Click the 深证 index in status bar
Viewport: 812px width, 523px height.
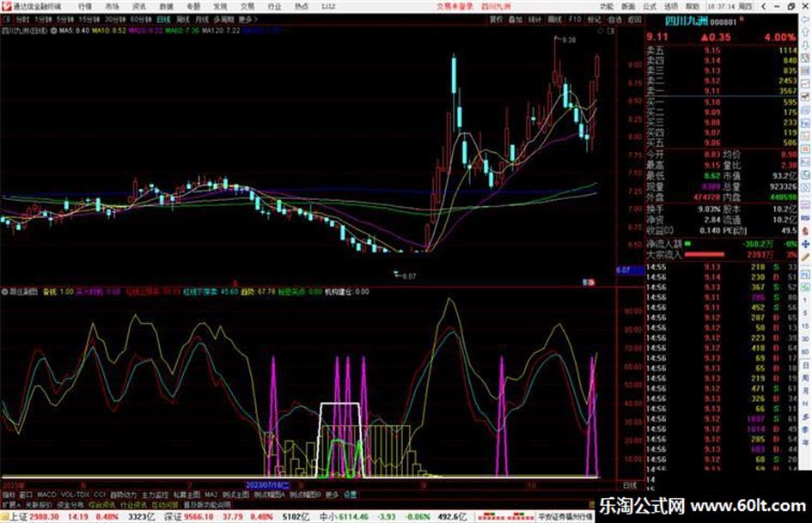[x=174, y=517]
